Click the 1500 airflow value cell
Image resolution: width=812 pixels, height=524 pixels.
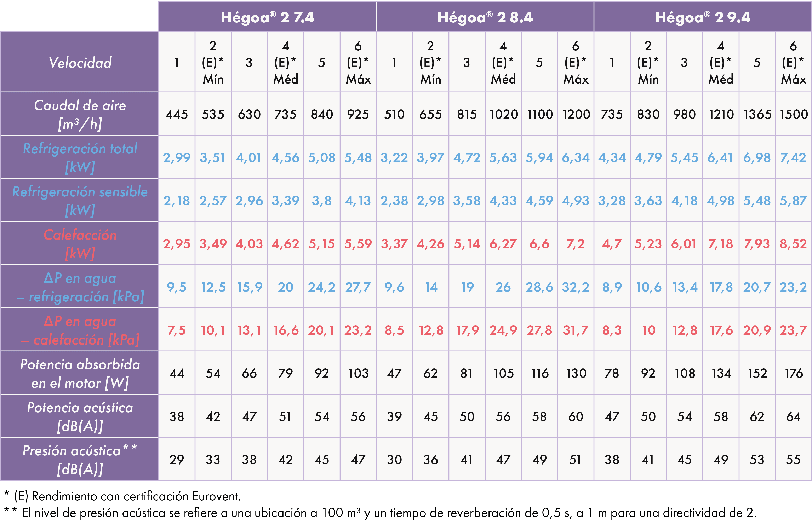(x=793, y=114)
